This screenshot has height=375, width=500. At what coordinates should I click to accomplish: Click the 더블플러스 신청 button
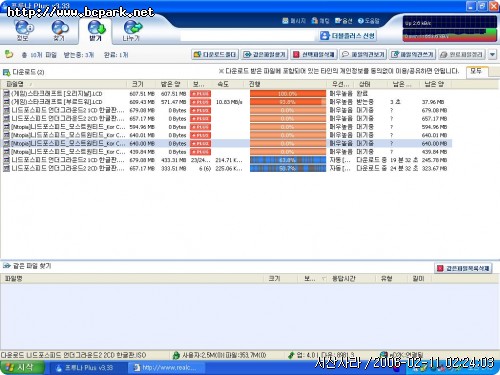tap(348, 36)
